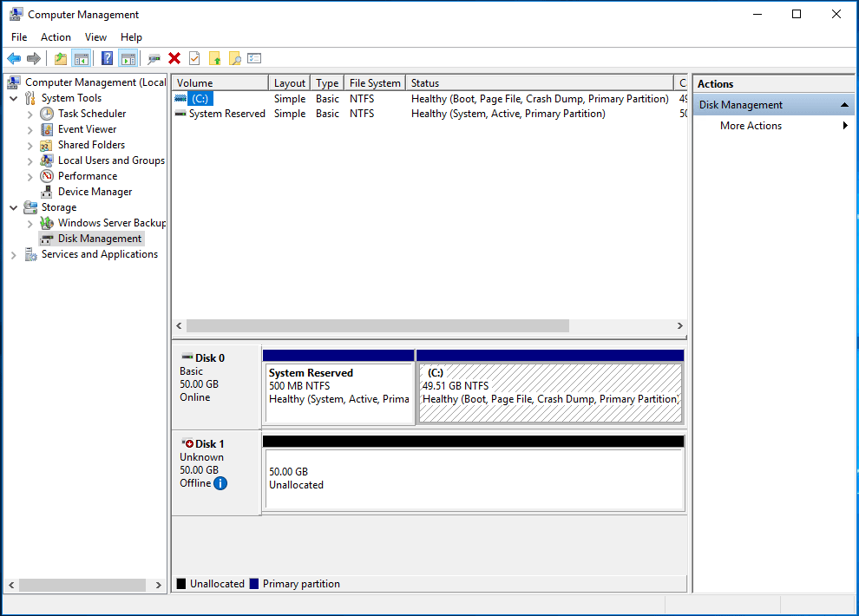This screenshot has width=859, height=616.
Task: Select the System Reserved 500 MB partition block
Action: [338, 387]
